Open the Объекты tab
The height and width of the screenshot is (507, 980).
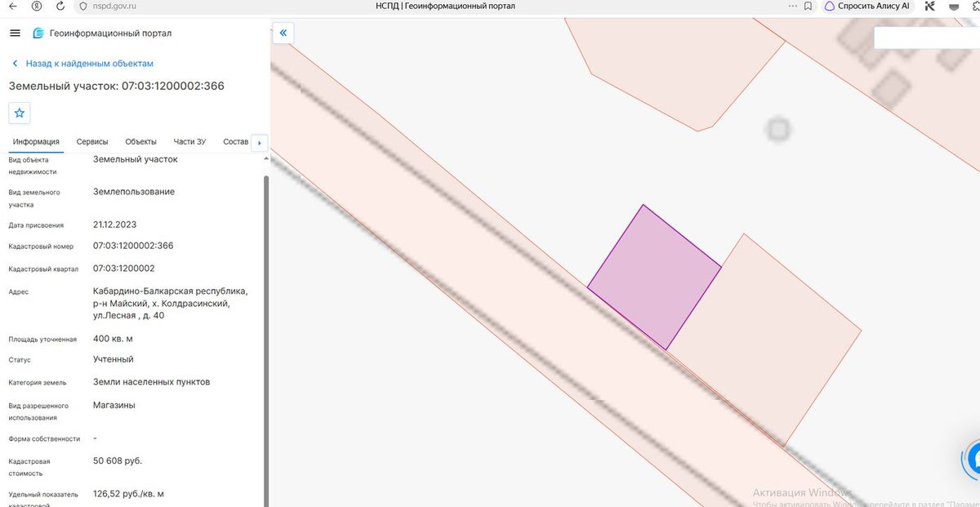(140, 142)
